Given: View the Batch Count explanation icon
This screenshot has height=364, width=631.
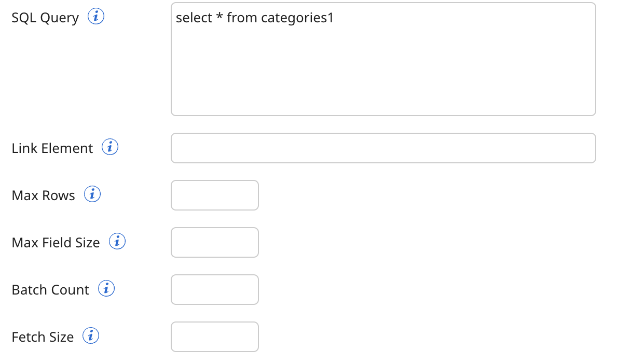Looking at the screenshot, I should point(106,288).
